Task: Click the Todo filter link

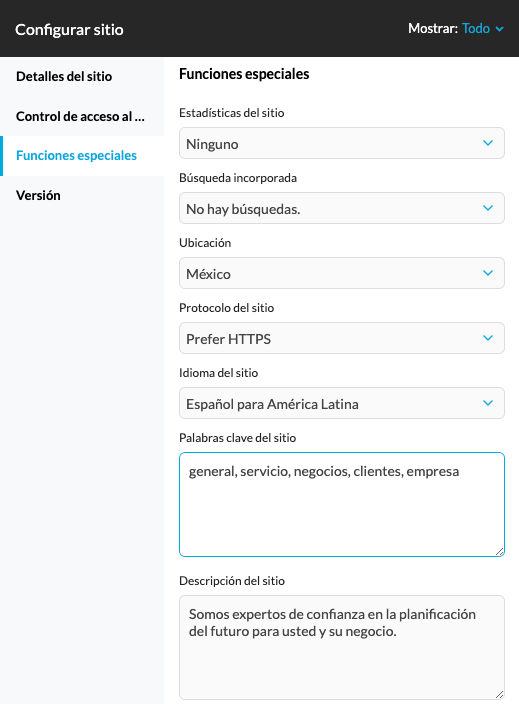Action: point(476,29)
